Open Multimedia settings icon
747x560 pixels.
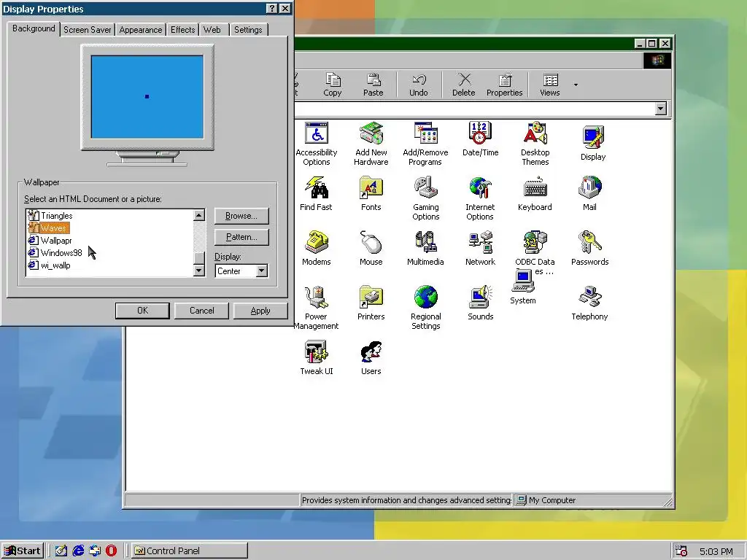point(425,248)
